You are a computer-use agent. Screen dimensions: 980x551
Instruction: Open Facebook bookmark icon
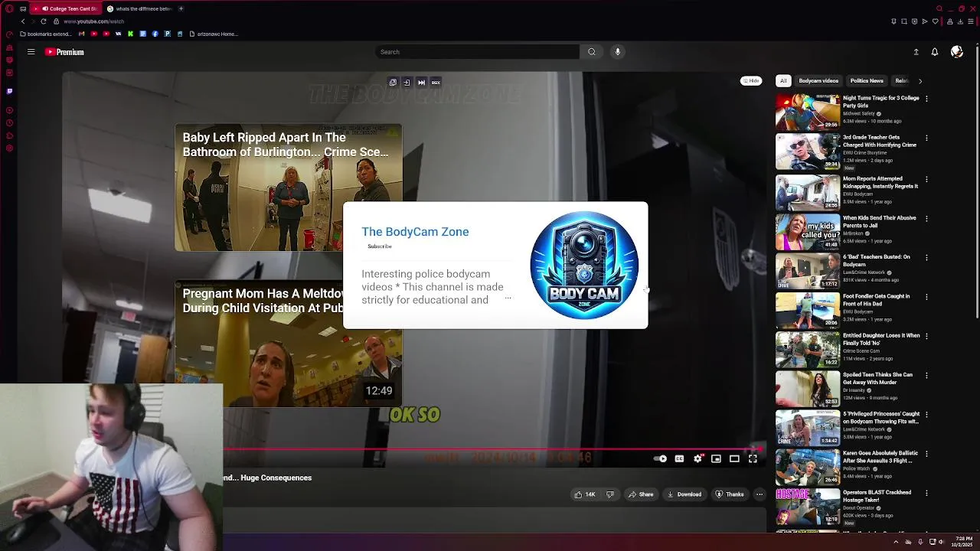click(x=155, y=34)
